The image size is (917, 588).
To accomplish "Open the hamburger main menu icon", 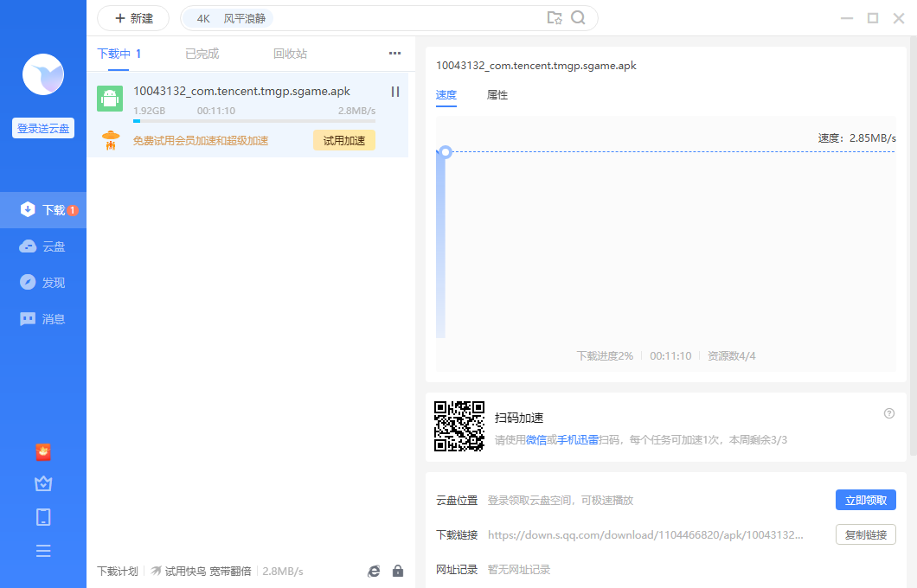I will pos(43,551).
